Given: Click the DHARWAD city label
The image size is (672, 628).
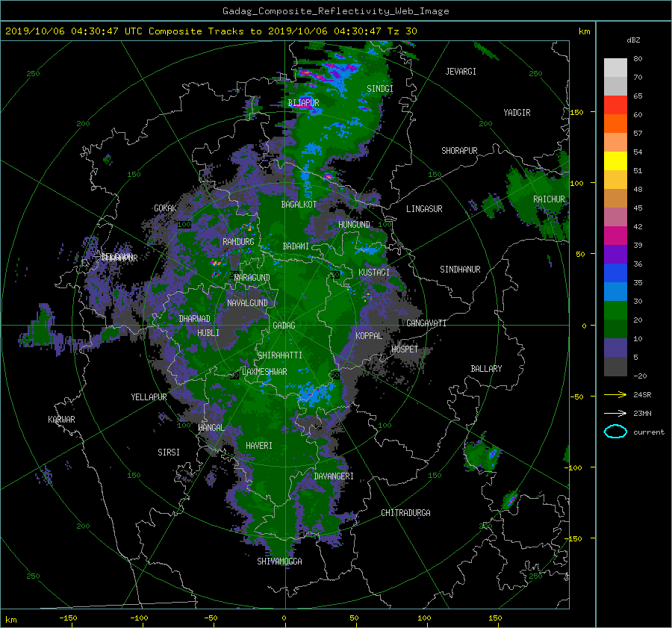Looking at the screenshot, I should (x=194, y=319).
